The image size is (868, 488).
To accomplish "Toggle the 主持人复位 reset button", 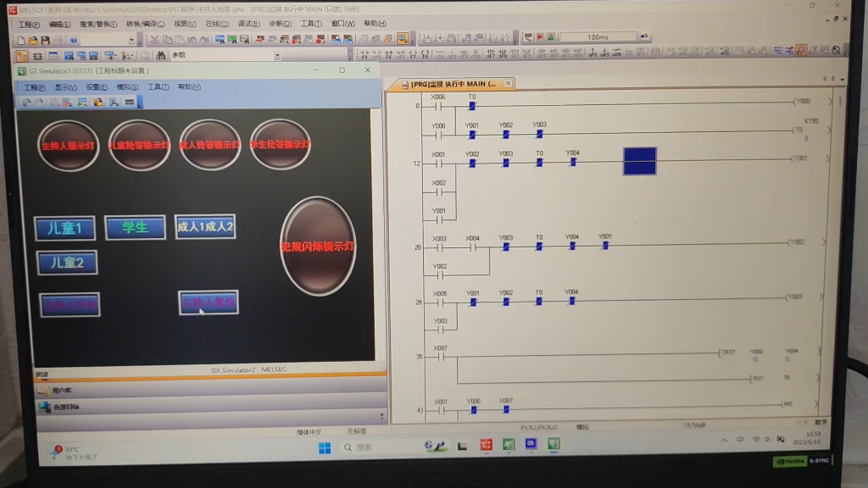I will pyautogui.click(x=209, y=302).
